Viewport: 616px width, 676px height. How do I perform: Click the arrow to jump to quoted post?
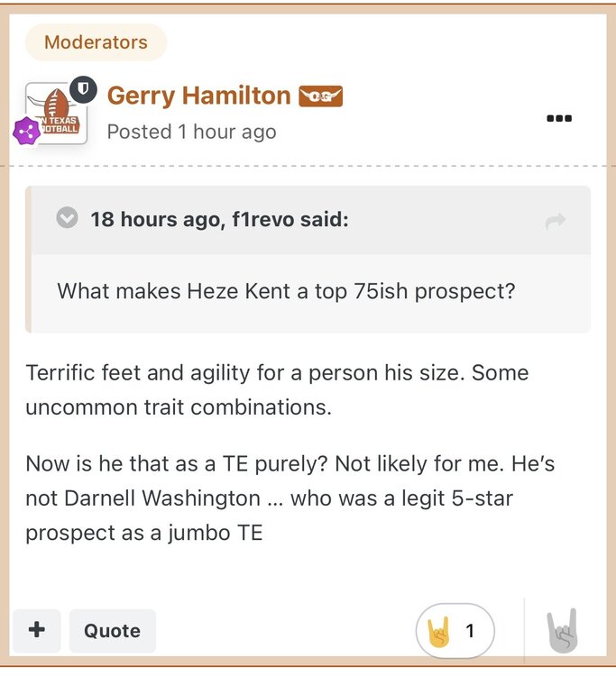(x=556, y=220)
